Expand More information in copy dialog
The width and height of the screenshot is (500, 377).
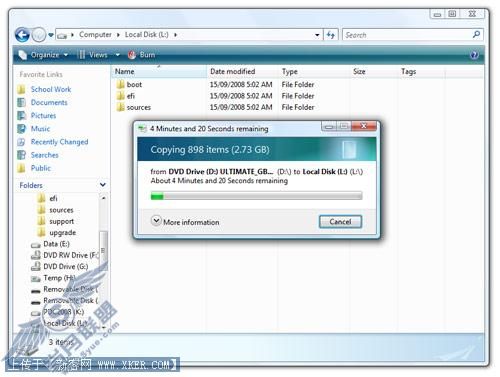point(185,222)
